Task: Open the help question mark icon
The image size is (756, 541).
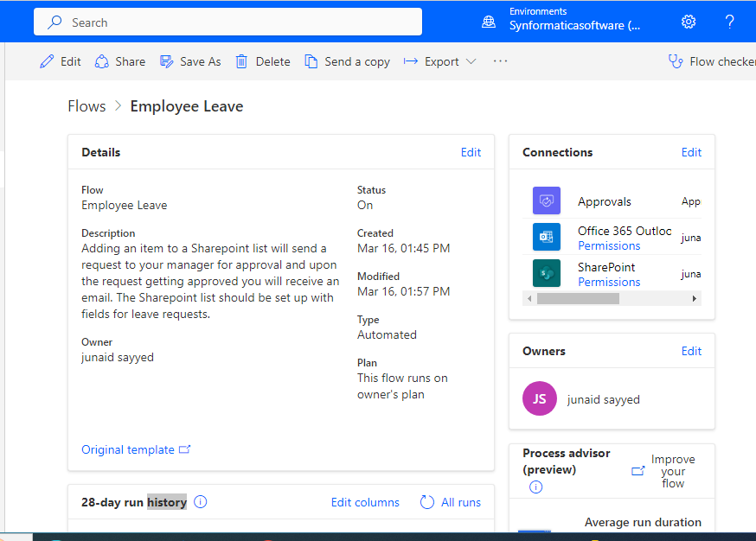Action: coord(729,22)
